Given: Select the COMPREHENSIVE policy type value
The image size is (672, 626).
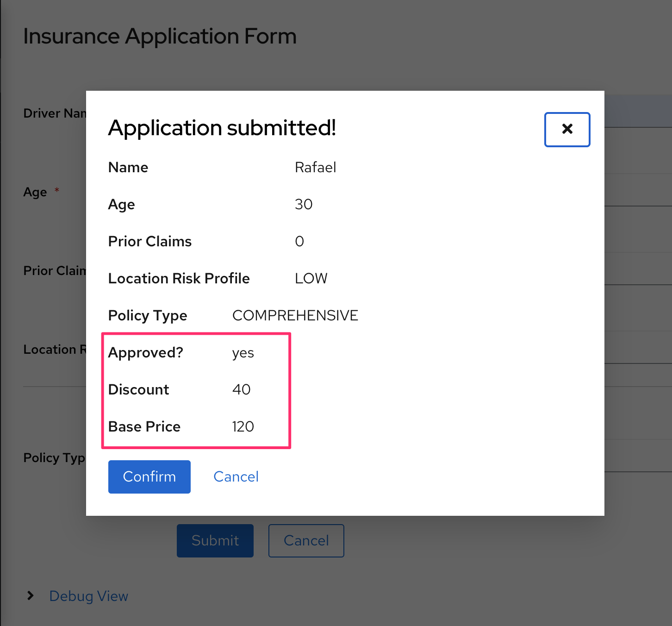Looking at the screenshot, I should [x=295, y=315].
